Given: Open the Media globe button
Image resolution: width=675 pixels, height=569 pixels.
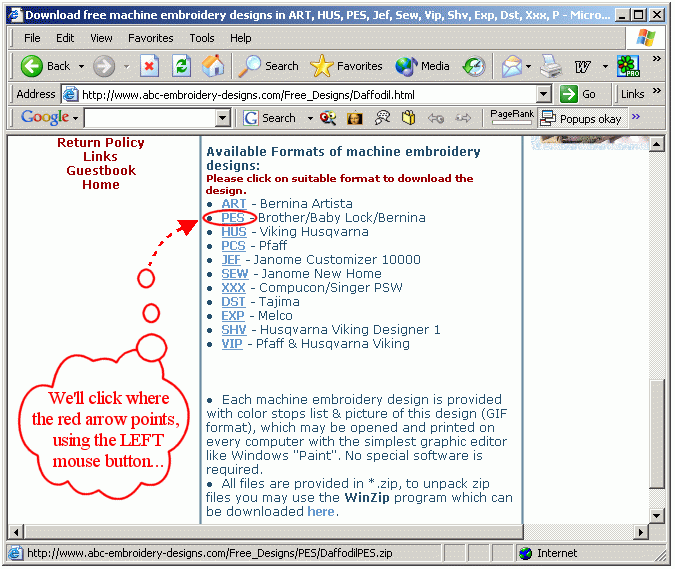Looking at the screenshot, I should pos(422,66).
